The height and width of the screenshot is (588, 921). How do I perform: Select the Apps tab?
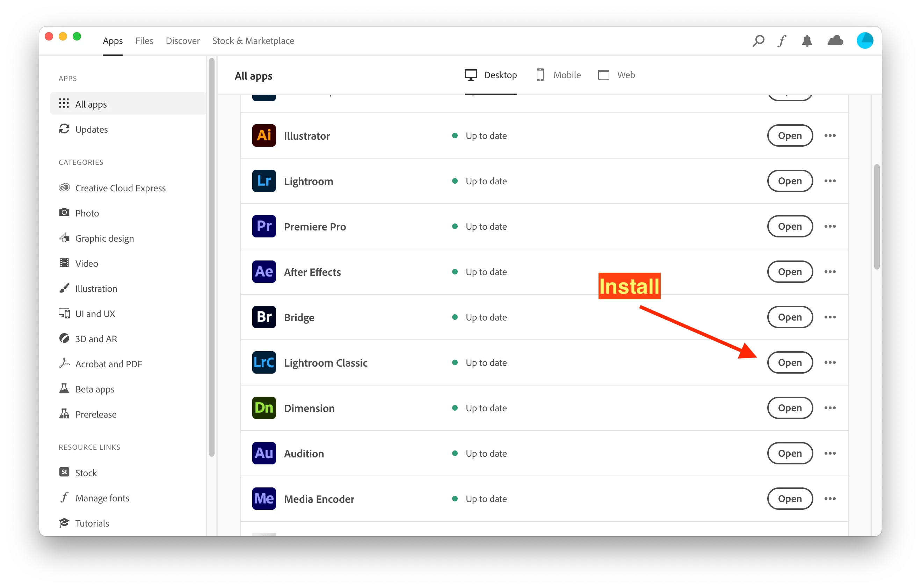(x=113, y=41)
